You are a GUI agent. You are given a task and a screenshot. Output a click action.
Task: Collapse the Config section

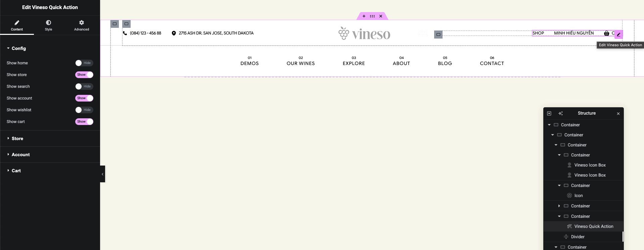tap(18, 48)
